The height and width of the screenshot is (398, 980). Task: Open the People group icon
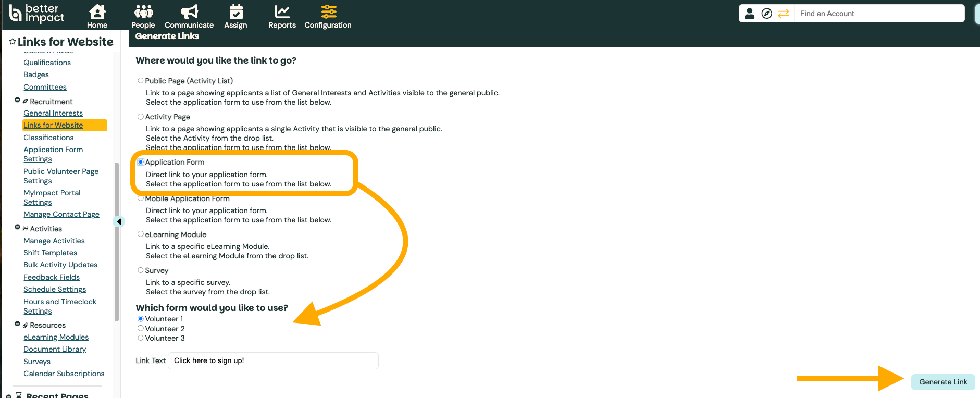143,11
